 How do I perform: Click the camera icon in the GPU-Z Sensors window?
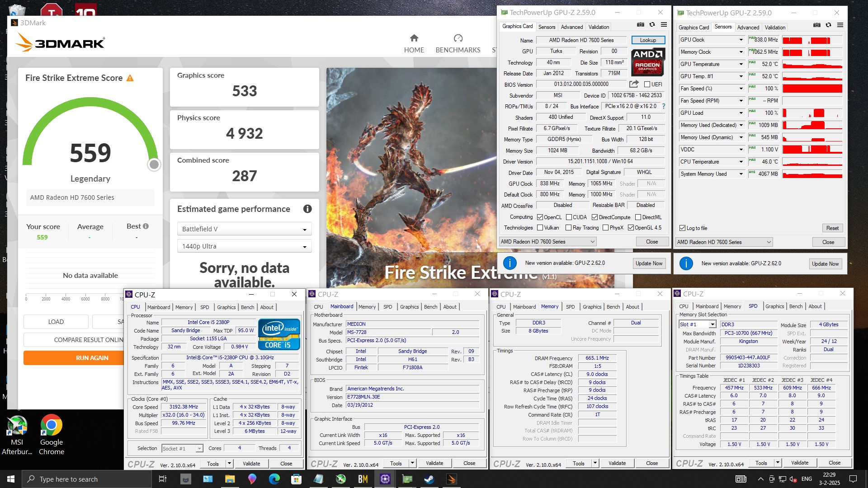pos(816,25)
